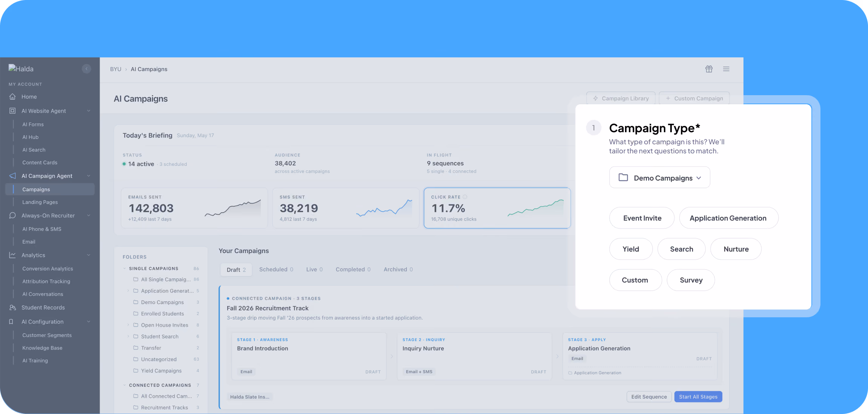This screenshot has height=414, width=868.
Task: Switch to the Scheduled tab
Action: tap(276, 269)
